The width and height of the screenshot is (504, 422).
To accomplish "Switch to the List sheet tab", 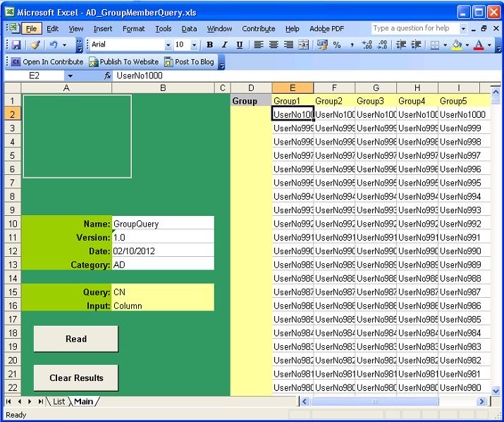I will click(x=59, y=402).
